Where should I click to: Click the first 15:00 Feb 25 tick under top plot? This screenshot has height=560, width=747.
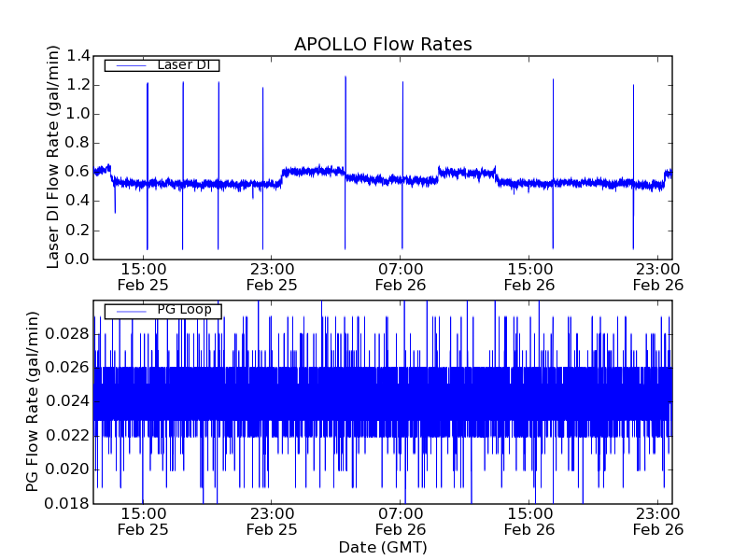(x=143, y=276)
